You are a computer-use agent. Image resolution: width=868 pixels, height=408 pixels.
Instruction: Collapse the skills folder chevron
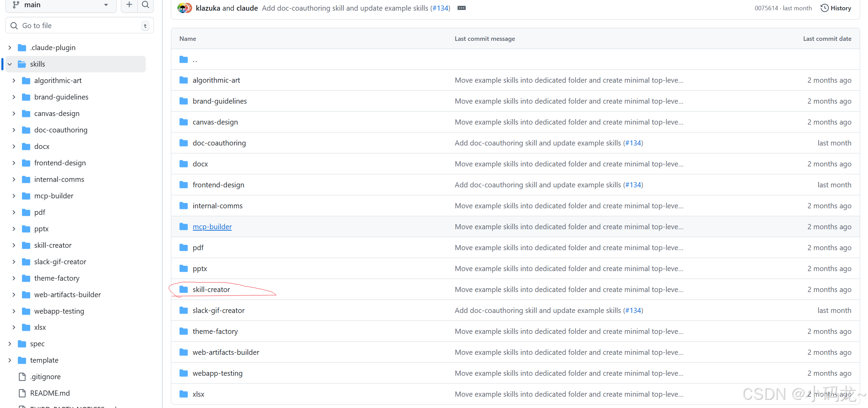[x=10, y=64]
